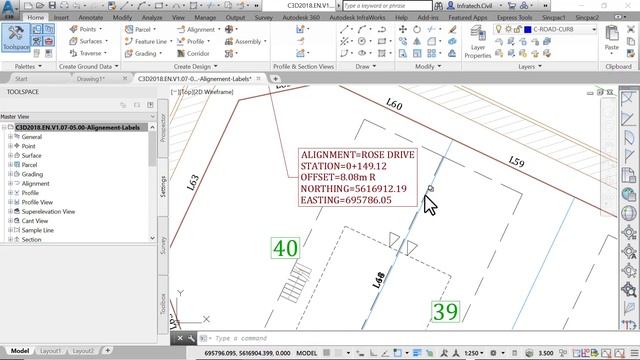The height and width of the screenshot is (360, 640).
Task: Click the Line draw tool icon
Action: click(344, 29)
